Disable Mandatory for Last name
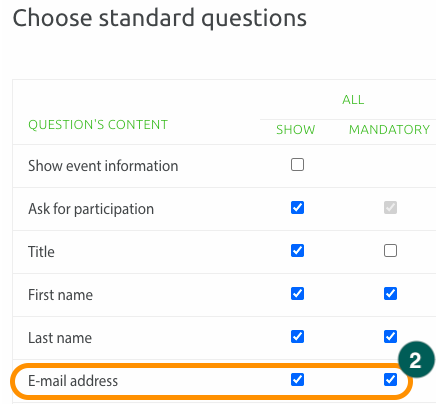Viewport: 436px width, 404px height. [390, 337]
